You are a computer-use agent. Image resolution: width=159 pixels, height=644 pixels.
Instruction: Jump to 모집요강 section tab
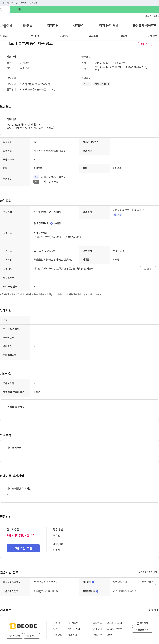[x=5, y=36]
